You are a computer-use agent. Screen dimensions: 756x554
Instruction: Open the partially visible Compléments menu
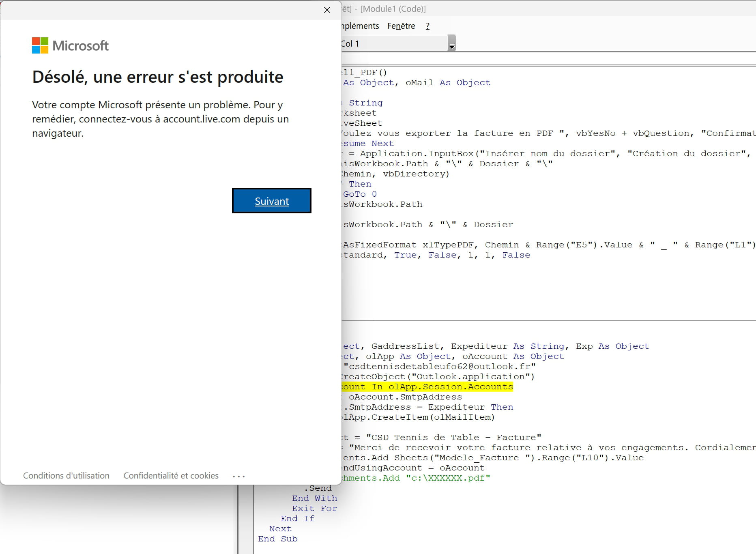[360, 26]
